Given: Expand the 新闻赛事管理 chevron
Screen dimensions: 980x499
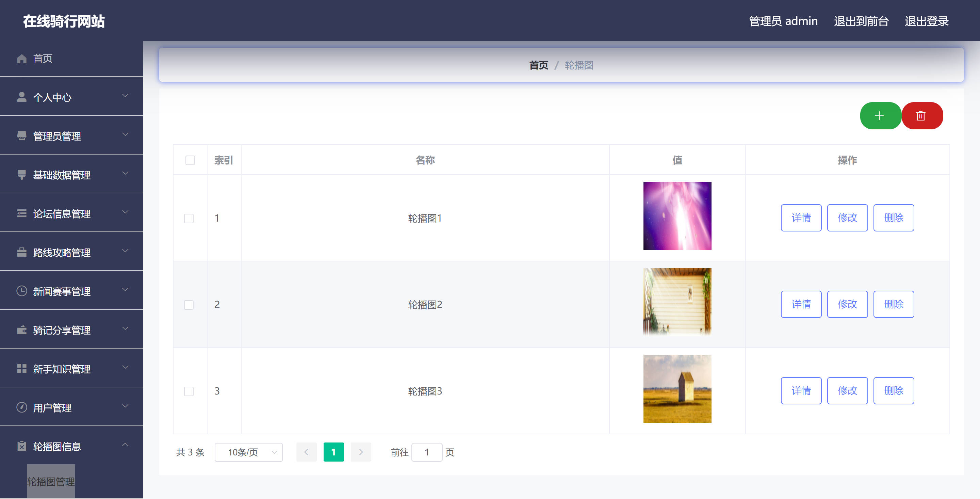Looking at the screenshot, I should 125,290.
